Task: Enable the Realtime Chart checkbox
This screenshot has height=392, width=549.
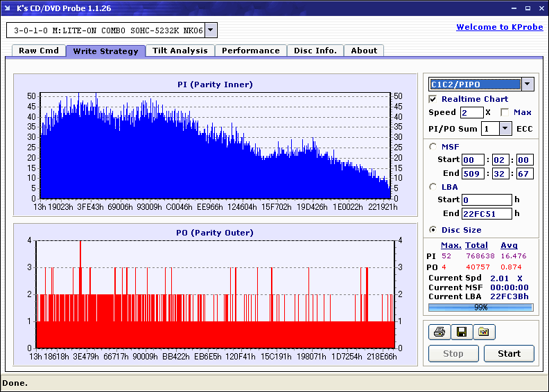Action: pos(433,99)
